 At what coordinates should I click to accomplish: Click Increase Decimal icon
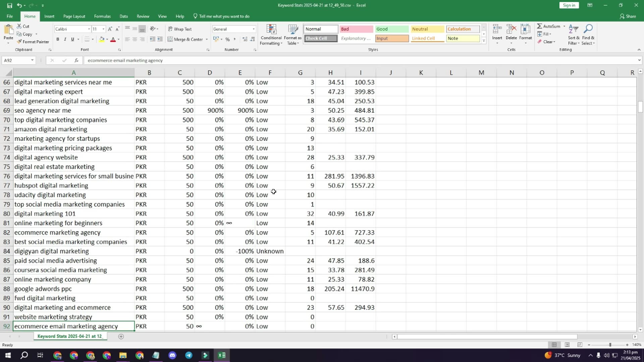(245, 39)
